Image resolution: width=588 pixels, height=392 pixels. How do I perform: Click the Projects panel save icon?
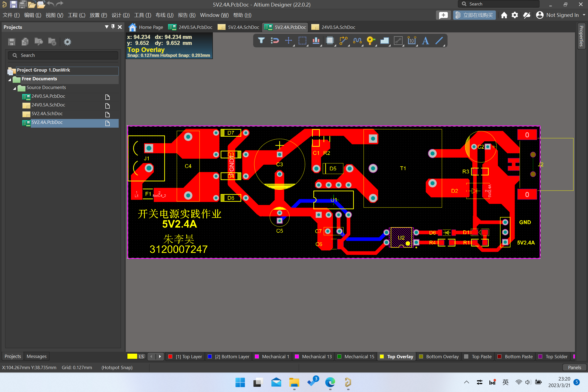point(12,42)
